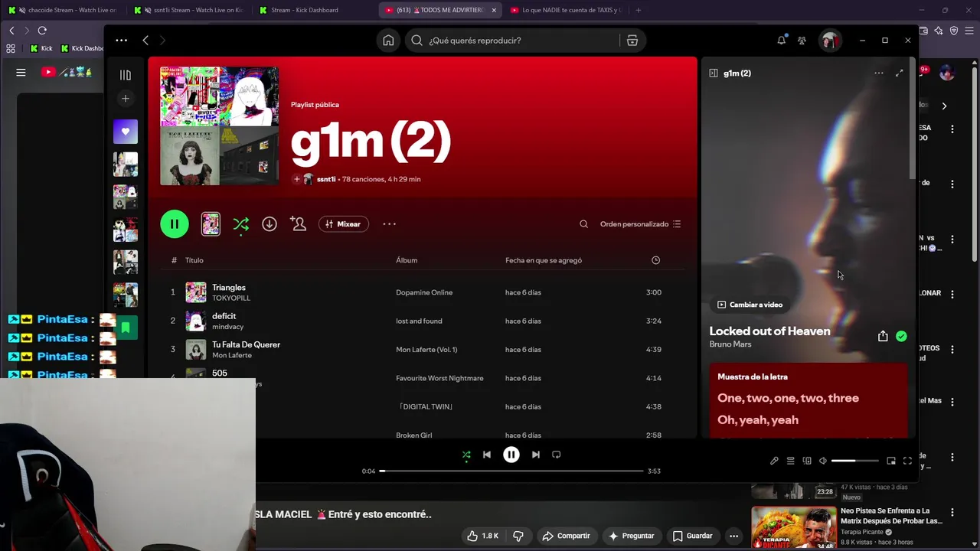Open YouTube hamburger guide menu

pyautogui.click(x=21, y=73)
